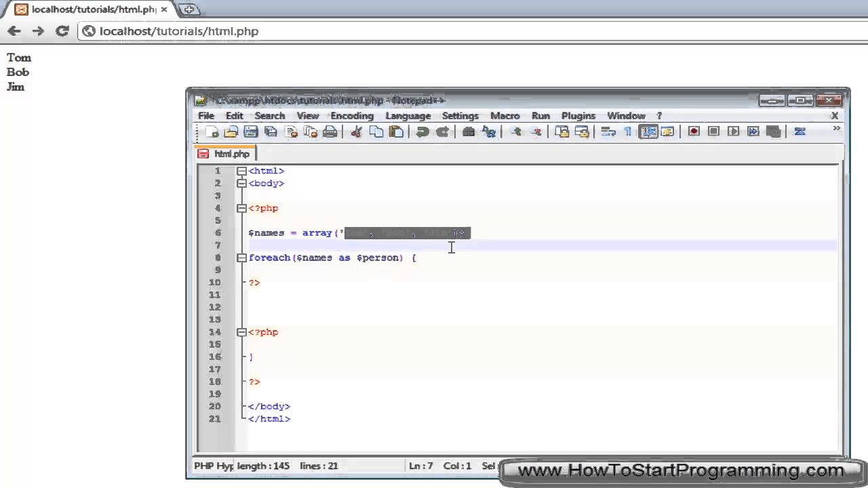Open a new browser tab

189,9
